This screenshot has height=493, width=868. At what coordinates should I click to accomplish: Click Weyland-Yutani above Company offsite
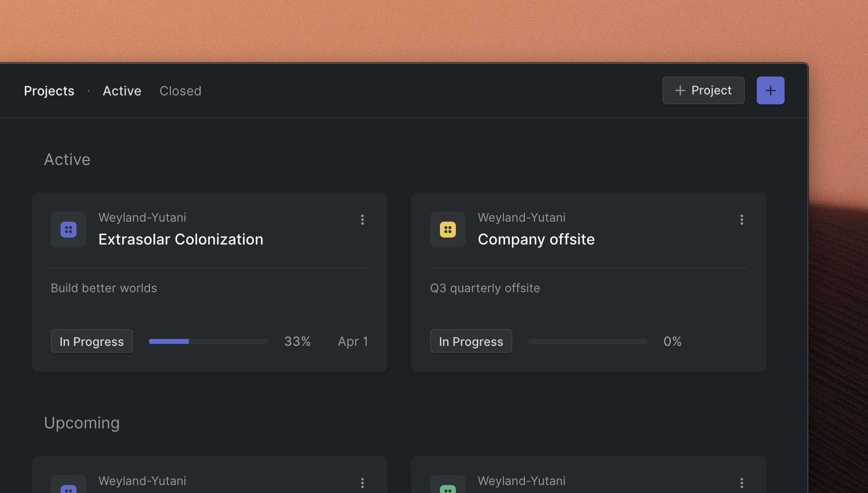522,218
